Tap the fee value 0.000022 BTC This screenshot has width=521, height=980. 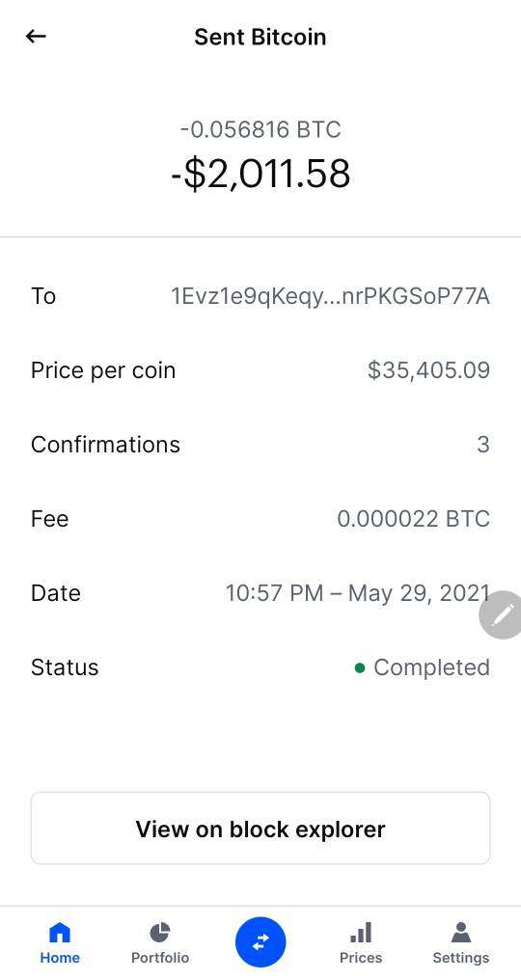(413, 519)
